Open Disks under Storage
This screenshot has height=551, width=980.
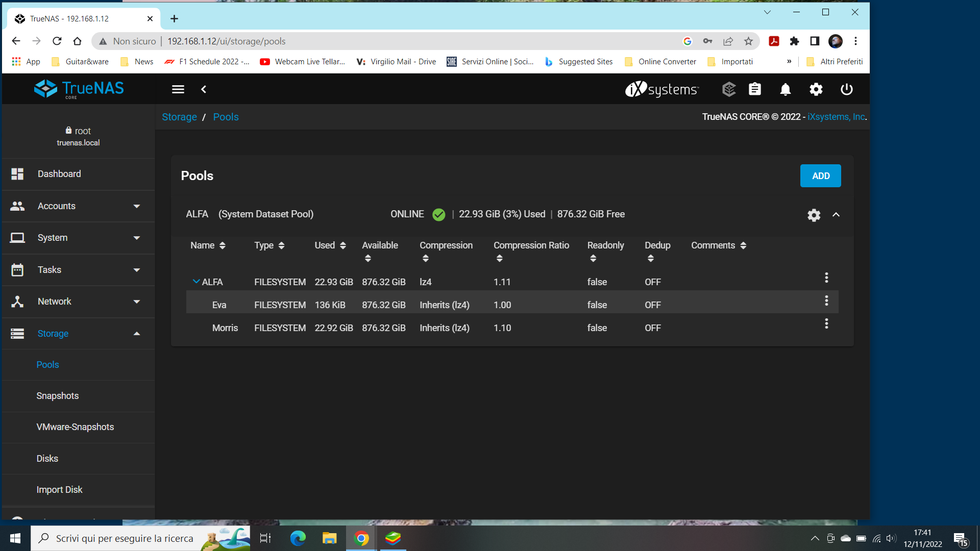coord(47,459)
